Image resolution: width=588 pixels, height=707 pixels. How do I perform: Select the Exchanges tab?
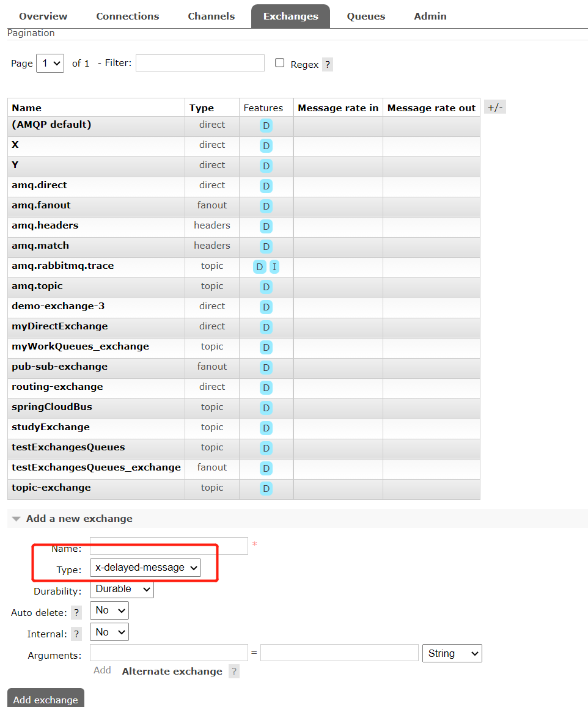click(291, 16)
